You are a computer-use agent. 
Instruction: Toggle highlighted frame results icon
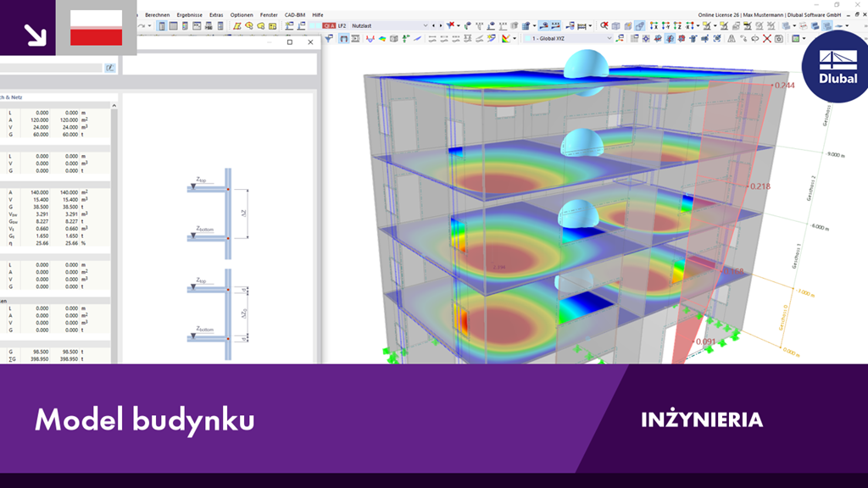click(x=344, y=38)
